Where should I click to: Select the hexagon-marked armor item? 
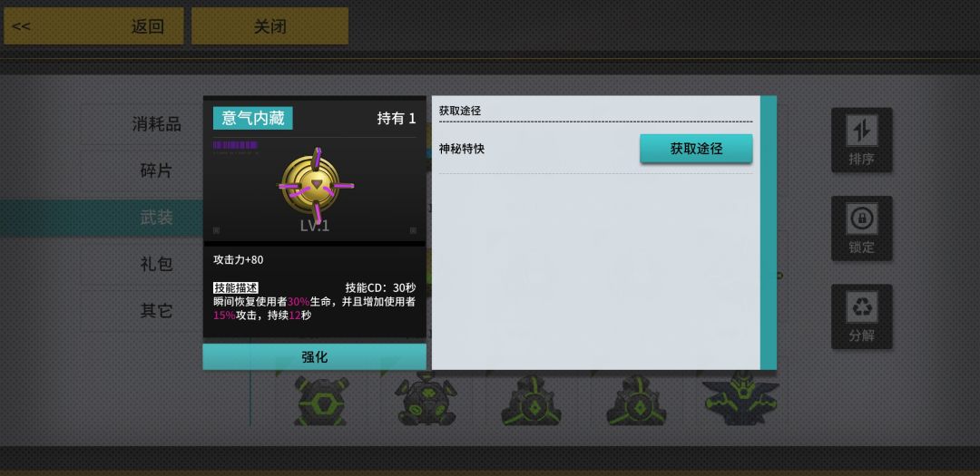tap(320, 401)
